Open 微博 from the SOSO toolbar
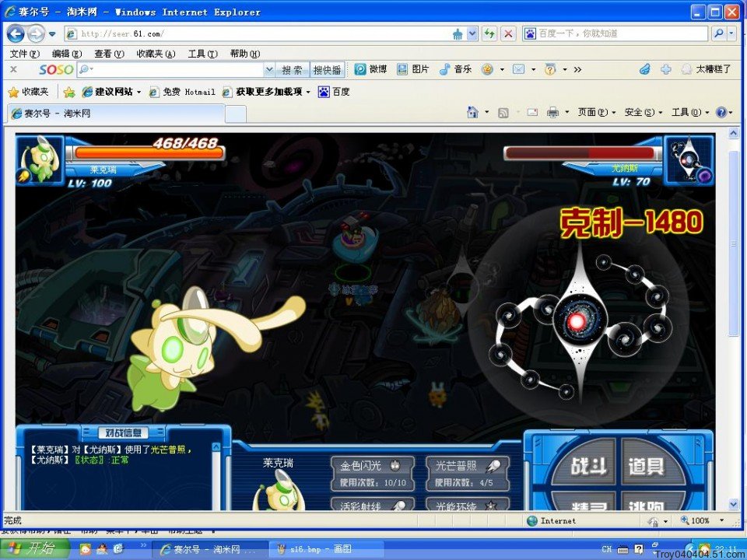The width and height of the screenshot is (747, 560). click(370, 69)
